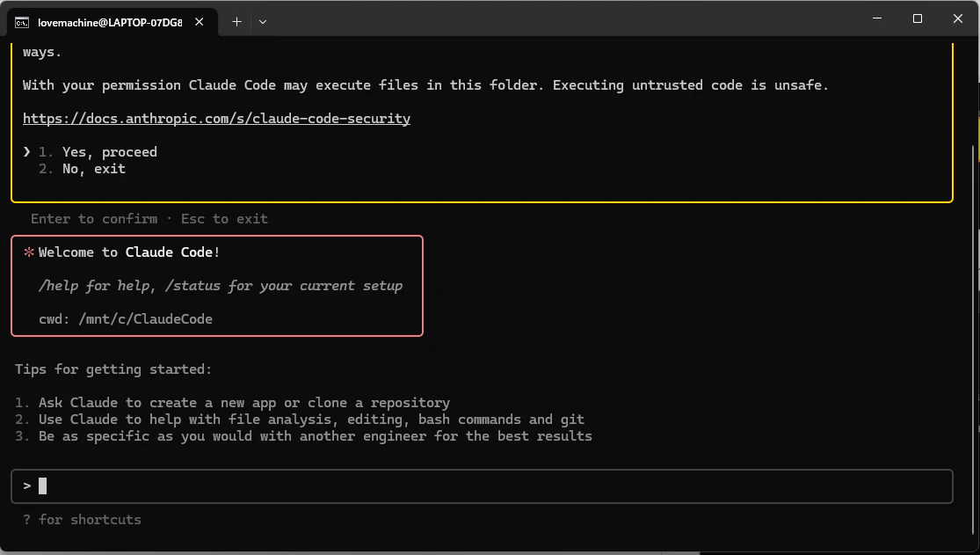The height and width of the screenshot is (555, 980).
Task: Click 'Enter to confirm · Esc to exit' text
Action: pos(149,219)
